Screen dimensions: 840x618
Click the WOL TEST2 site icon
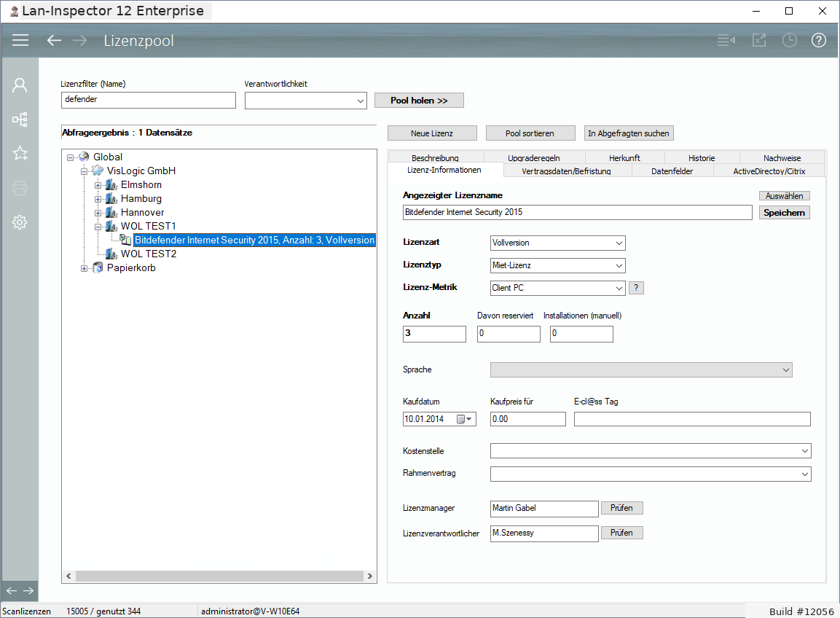(x=111, y=254)
